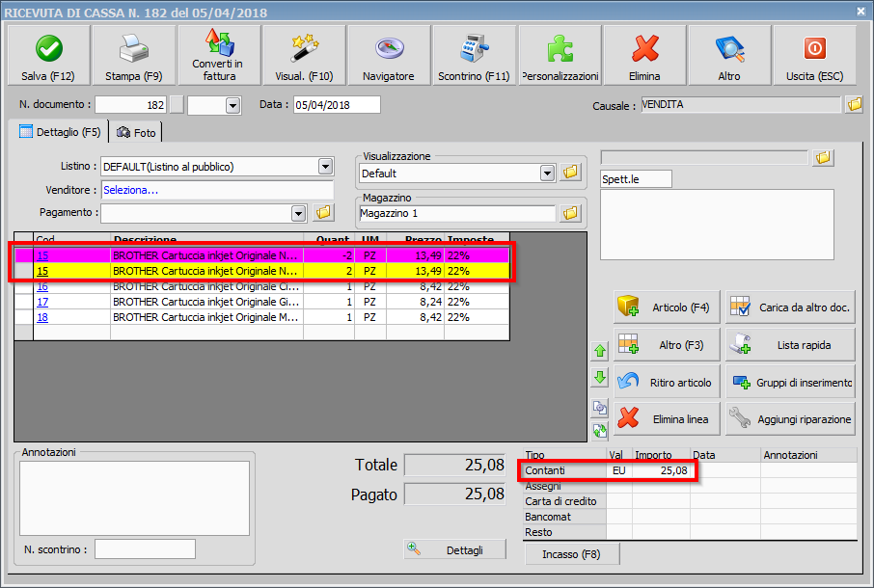Image resolution: width=874 pixels, height=588 pixels.
Task: Move the line up with the green up arrow
Action: click(x=600, y=351)
